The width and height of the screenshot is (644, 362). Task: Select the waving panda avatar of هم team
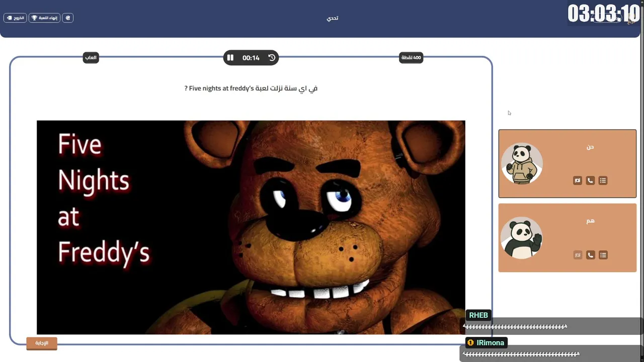pyautogui.click(x=522, y=238)
